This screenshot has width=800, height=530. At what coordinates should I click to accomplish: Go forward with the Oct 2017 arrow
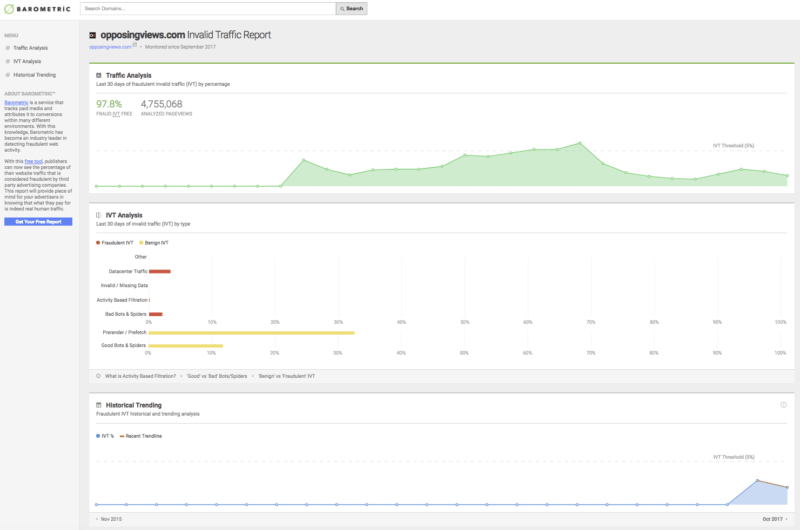tap(787, 519)
